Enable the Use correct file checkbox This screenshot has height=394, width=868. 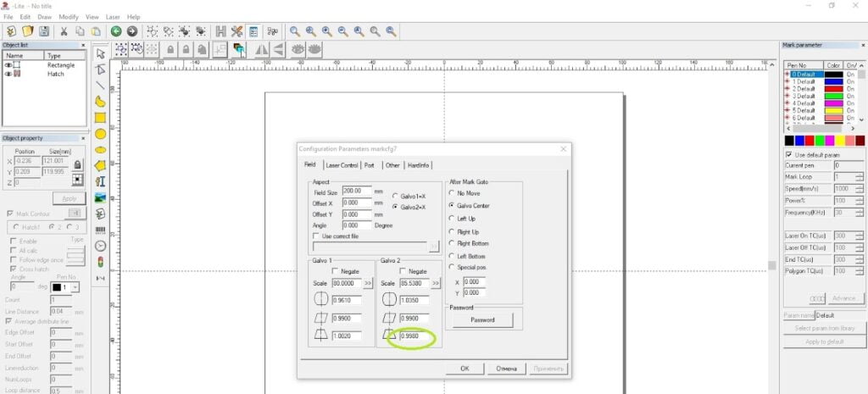(317, 236)
